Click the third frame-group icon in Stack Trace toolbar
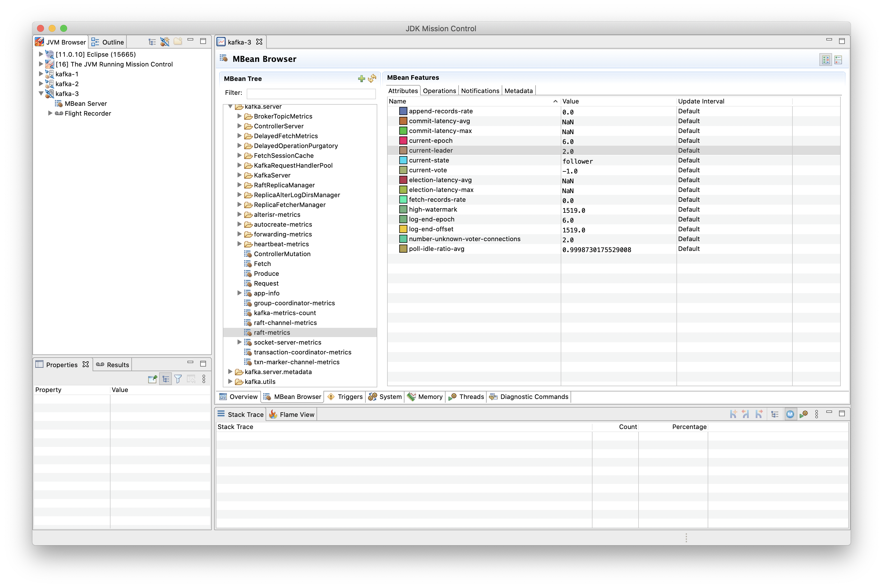This screenshot has width=883, height=588. (x=759, y=414)
